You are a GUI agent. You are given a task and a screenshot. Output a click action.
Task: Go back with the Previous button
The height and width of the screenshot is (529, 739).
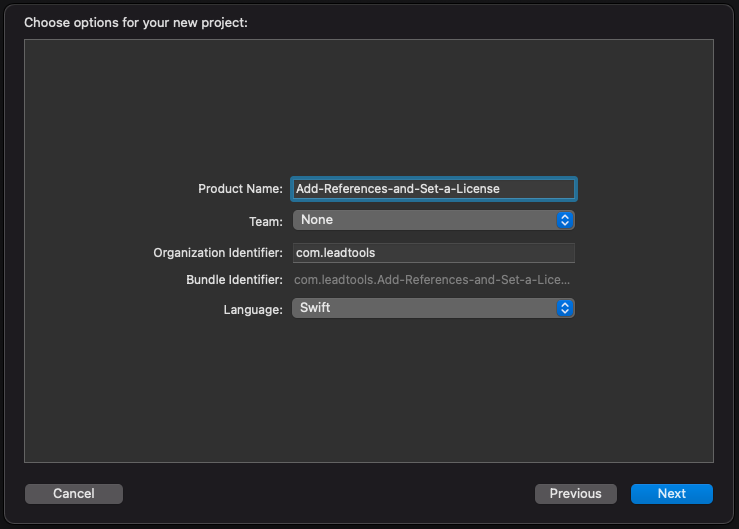coord(575,493)
